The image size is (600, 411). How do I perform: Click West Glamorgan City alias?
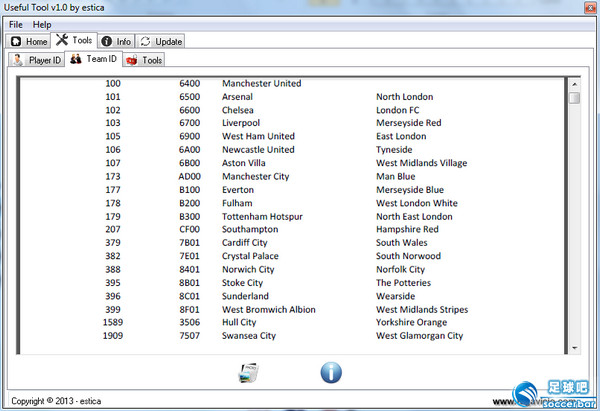(x=419, y=336)
